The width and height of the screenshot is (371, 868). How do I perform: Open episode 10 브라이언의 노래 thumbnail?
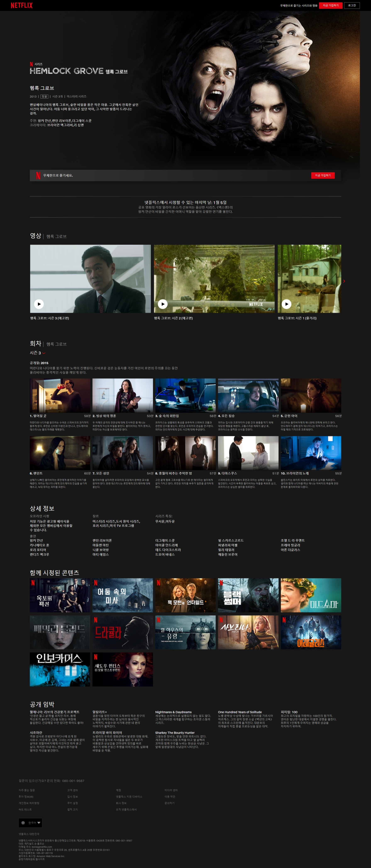pyautogui.click(x=311, y=453)
